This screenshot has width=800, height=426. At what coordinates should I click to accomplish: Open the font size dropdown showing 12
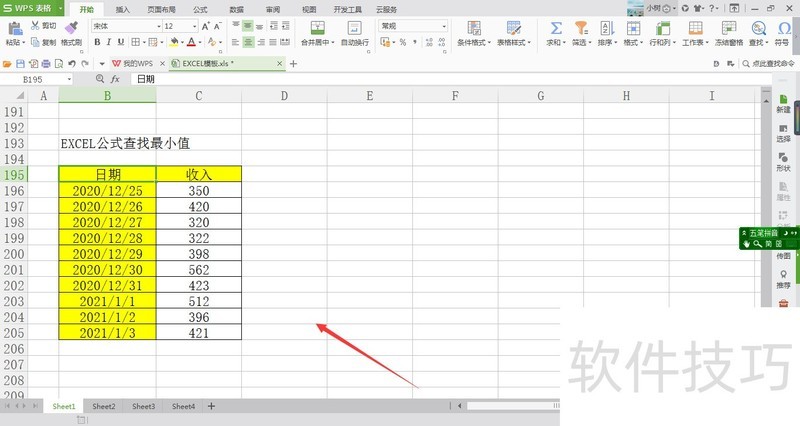194,26
